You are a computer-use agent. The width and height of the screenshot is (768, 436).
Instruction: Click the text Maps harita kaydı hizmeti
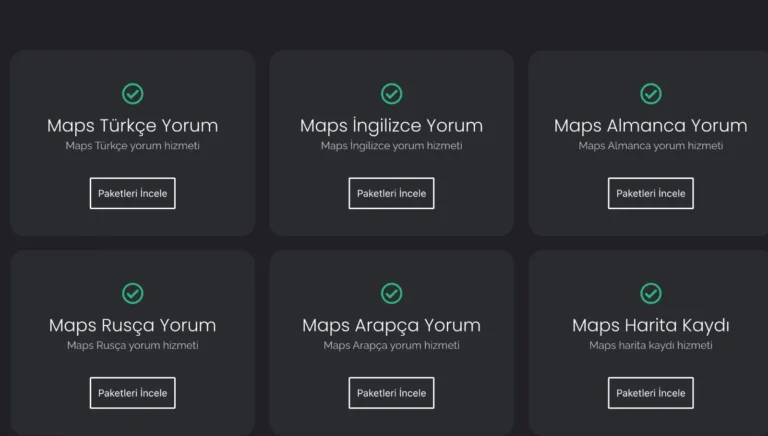pos(650,346)
